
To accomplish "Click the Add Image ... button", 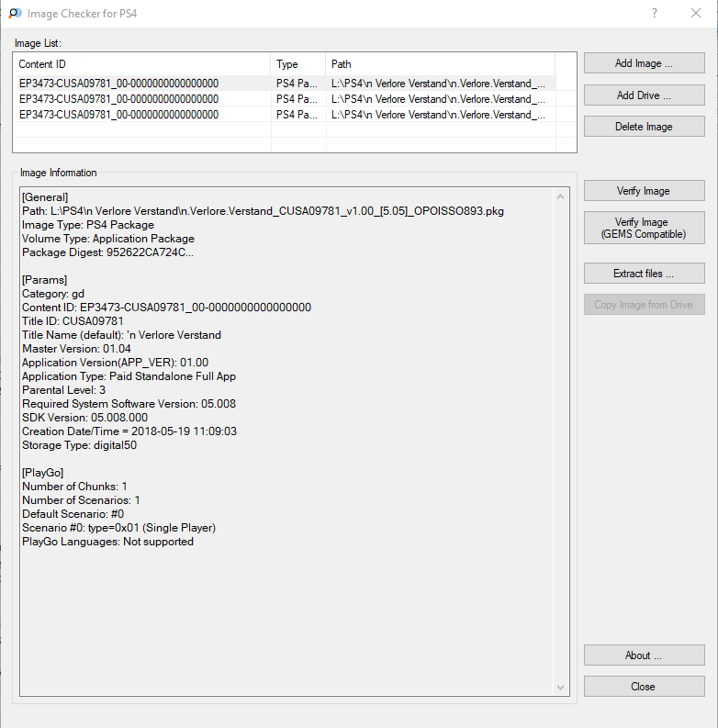I will [x=645, y=63].
